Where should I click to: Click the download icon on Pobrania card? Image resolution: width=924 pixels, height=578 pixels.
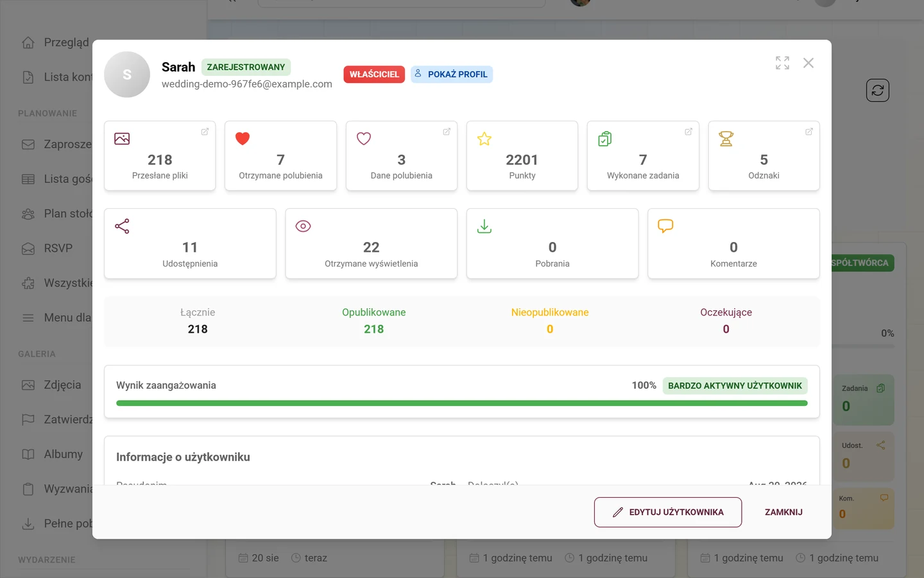pyautogui.click(x=484, y=226)
